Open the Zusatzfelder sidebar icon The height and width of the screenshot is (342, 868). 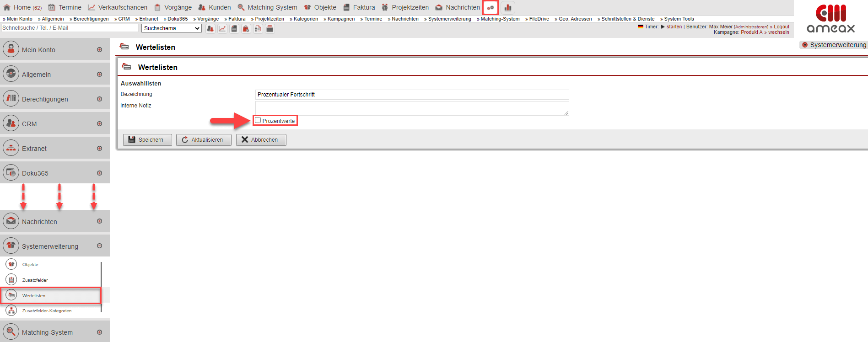pyautogui.click(x=11, y=280)
